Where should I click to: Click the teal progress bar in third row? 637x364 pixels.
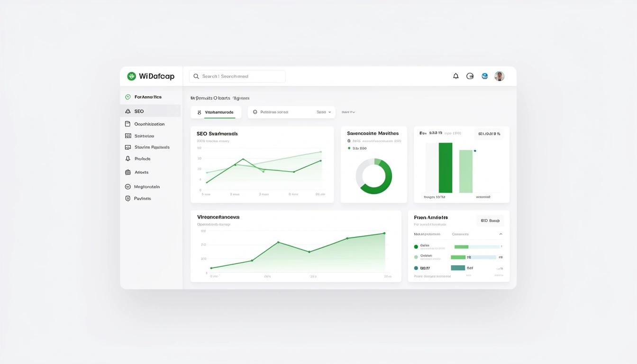pos(458,268)
